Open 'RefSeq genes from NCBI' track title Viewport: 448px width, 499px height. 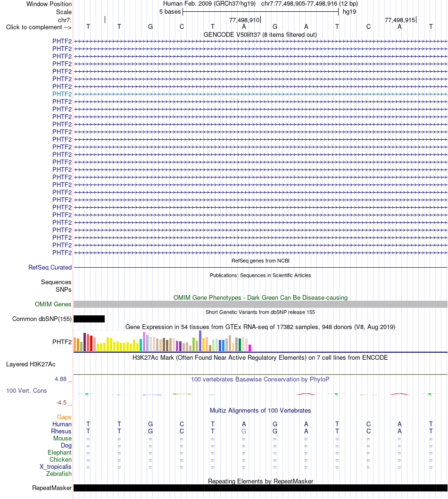[260, 261]
